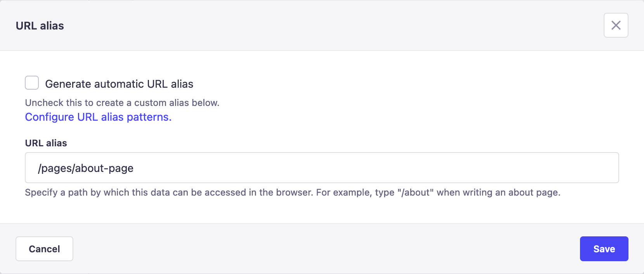This screenshot has height=274, width=644.
Task: Focus the URL alias text field
Action: (322, 168)
